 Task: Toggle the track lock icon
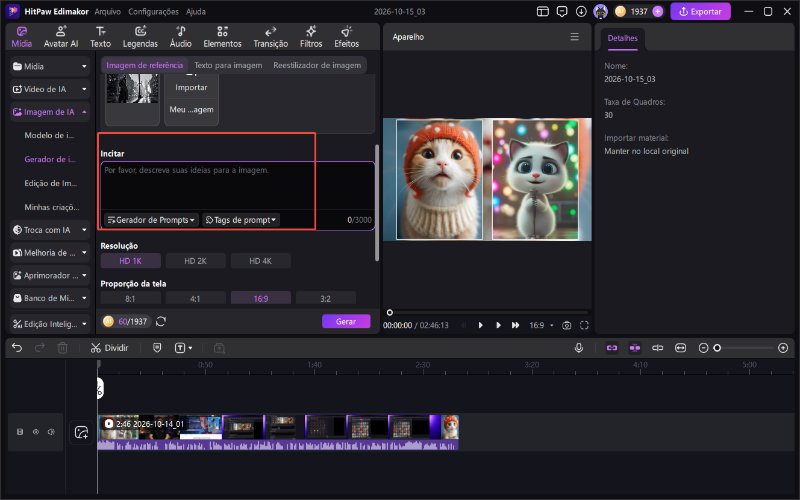(20, 432)
